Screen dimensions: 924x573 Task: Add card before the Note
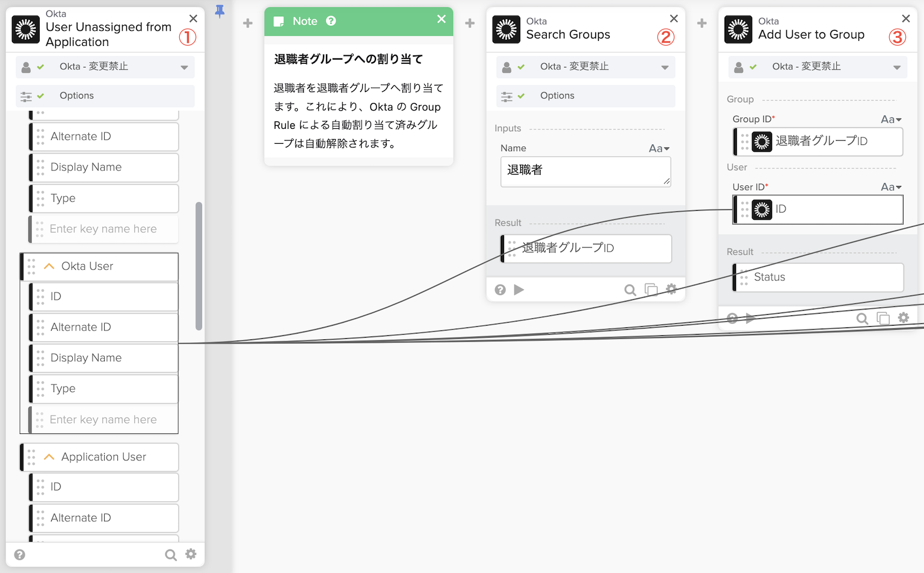(247, 23)
